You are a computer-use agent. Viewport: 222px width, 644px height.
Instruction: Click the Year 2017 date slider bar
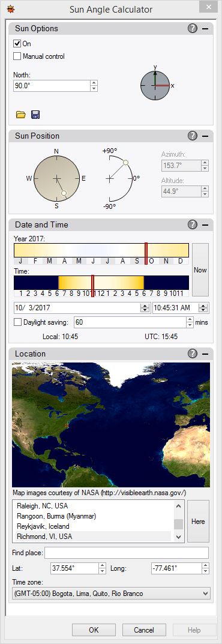point(101,250)
